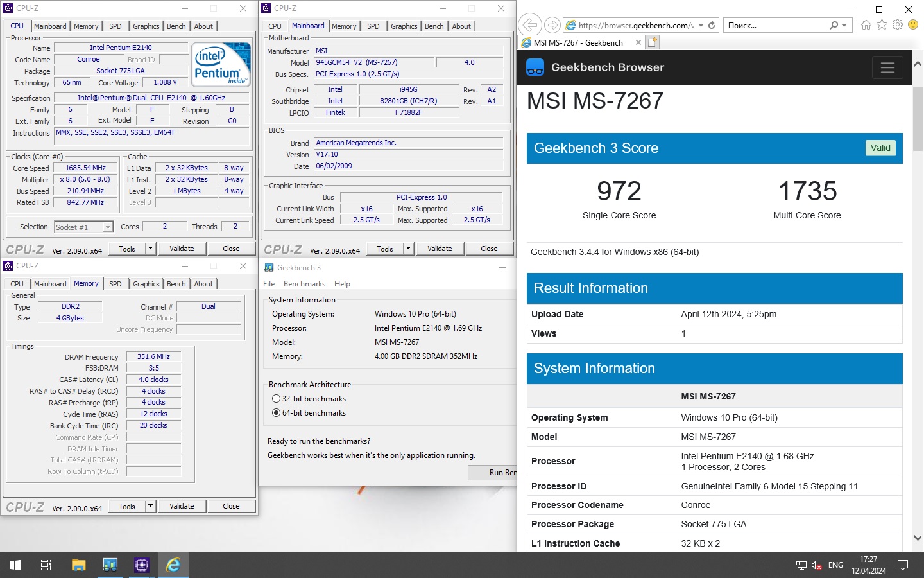Open Graphics tab in Memory window
This screenshot has height=578, width=924.
[x=146, y=284]
